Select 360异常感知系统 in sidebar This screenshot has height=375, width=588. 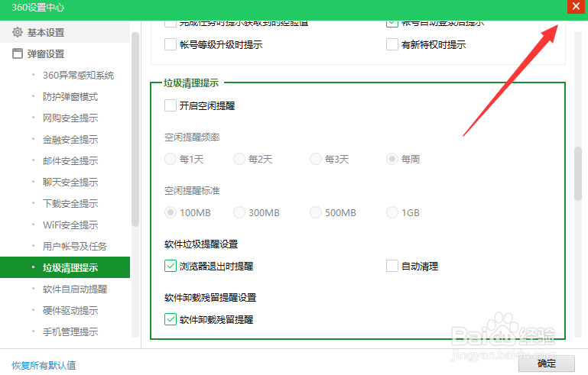[x=79, y=76]
